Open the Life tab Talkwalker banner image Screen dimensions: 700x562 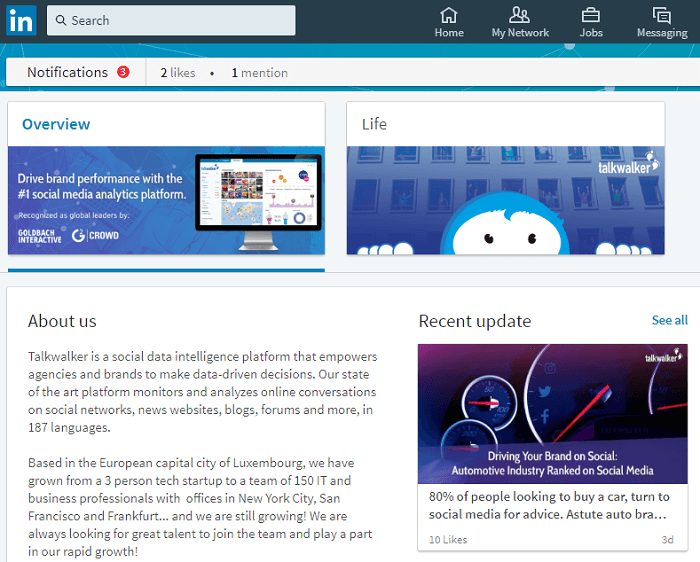coord(505,200)
